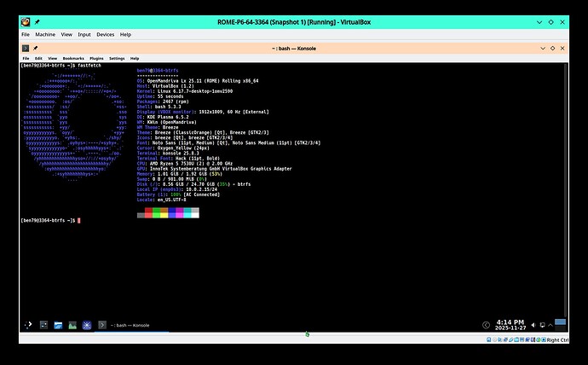This screenshot has height=365, width=588.
Task: Click the 'Local IP' 10.0.2.15/24 line
Action: pyautogui.click(x=177, y=189)
